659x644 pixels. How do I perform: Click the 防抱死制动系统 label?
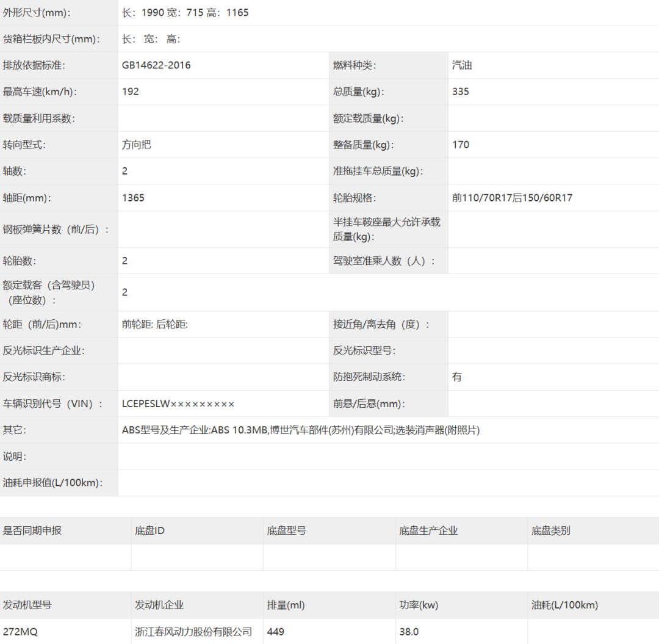pos(369,377)
